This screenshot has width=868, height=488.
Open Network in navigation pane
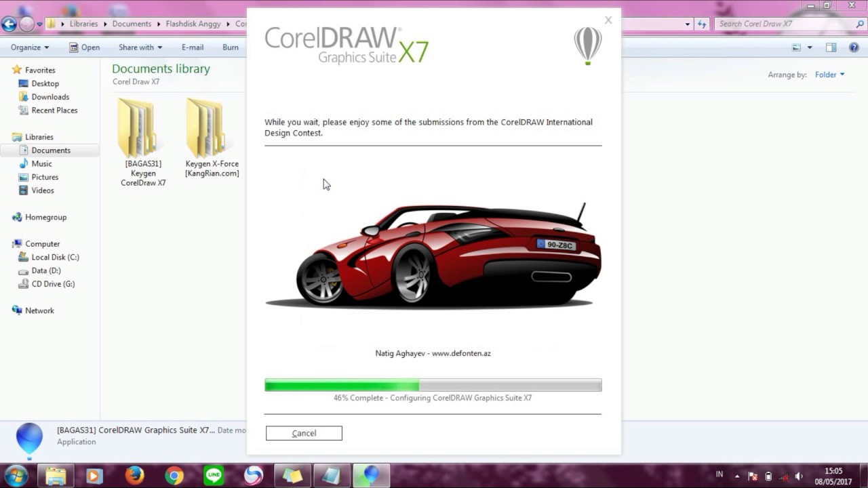[39, 310]
